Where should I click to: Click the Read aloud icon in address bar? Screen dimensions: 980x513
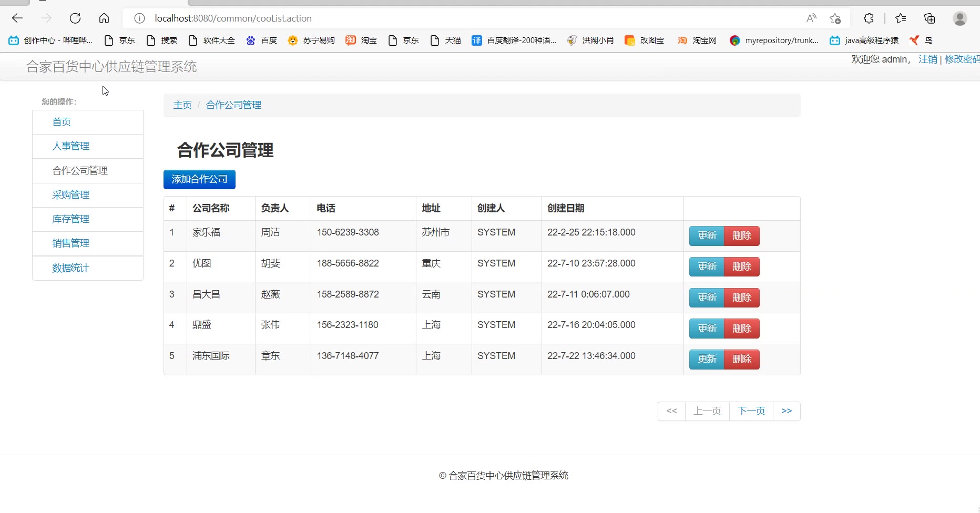(811, 18)
